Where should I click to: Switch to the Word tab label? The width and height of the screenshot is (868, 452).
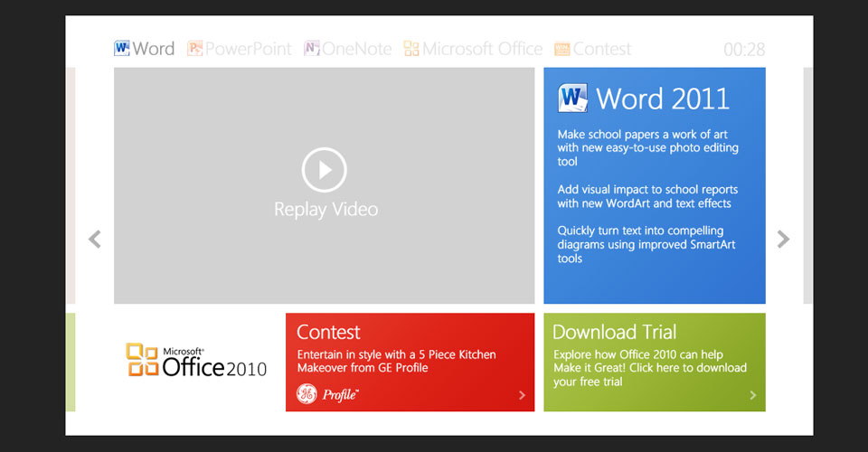click(154, 49)
